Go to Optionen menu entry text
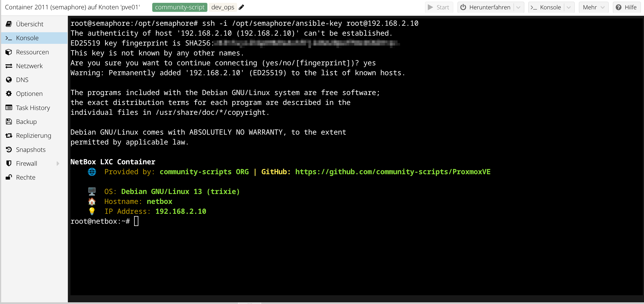Viewport: 644px width, 304px height. pyautogui.click(x=29, y=94)
